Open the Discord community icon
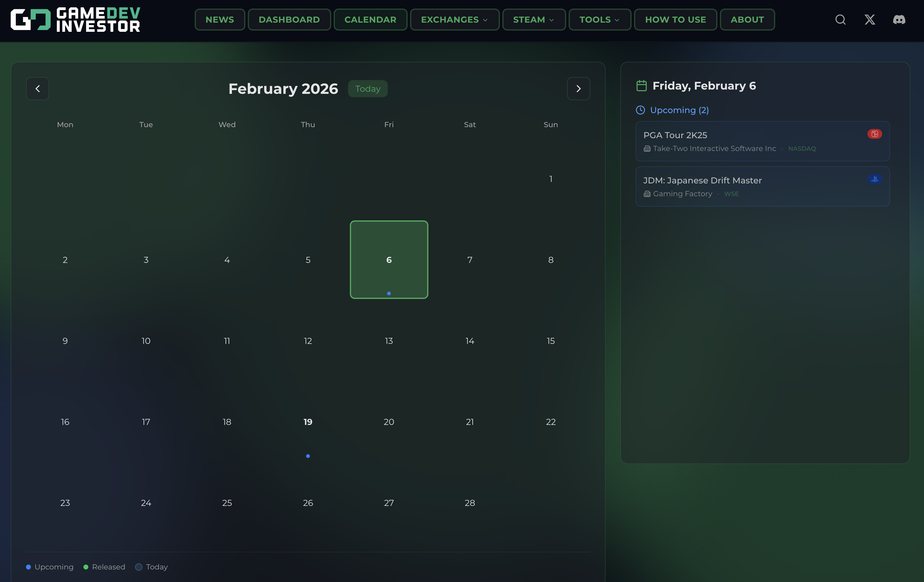 pos(899,20)
